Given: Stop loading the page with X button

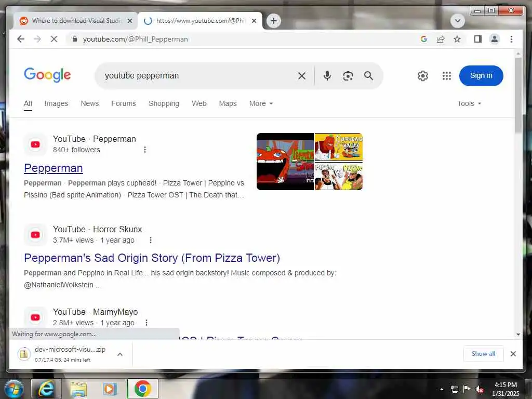Looking at the screenshot, I should click(54, 39).
